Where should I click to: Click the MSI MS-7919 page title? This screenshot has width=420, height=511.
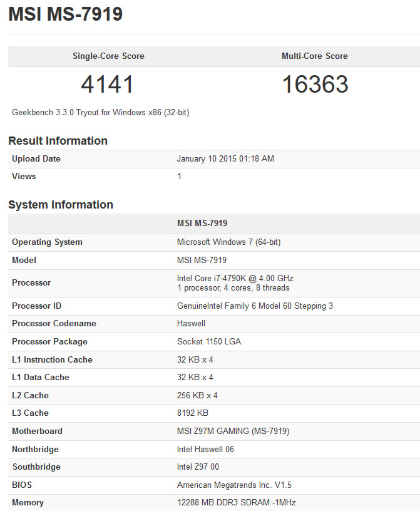[66, 14]
